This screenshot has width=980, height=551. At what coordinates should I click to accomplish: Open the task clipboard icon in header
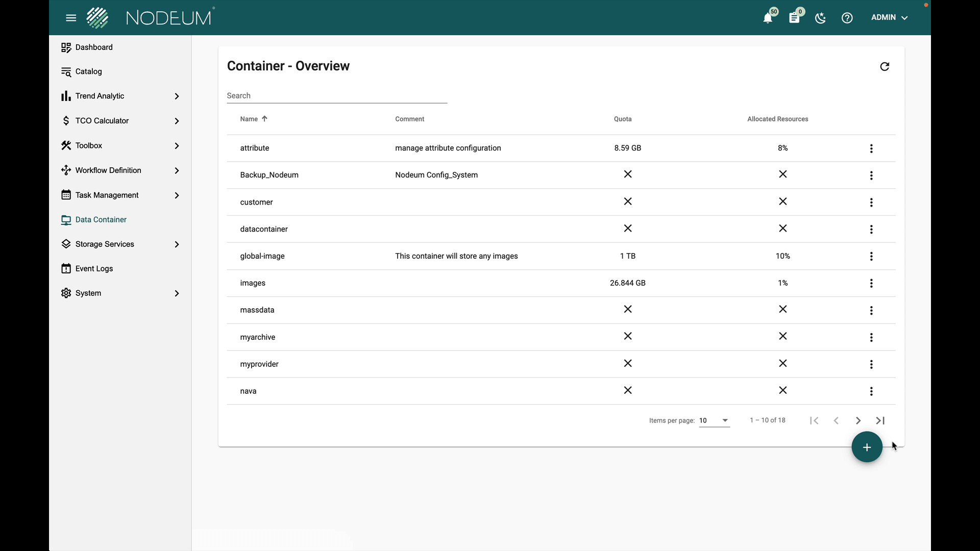794,18
